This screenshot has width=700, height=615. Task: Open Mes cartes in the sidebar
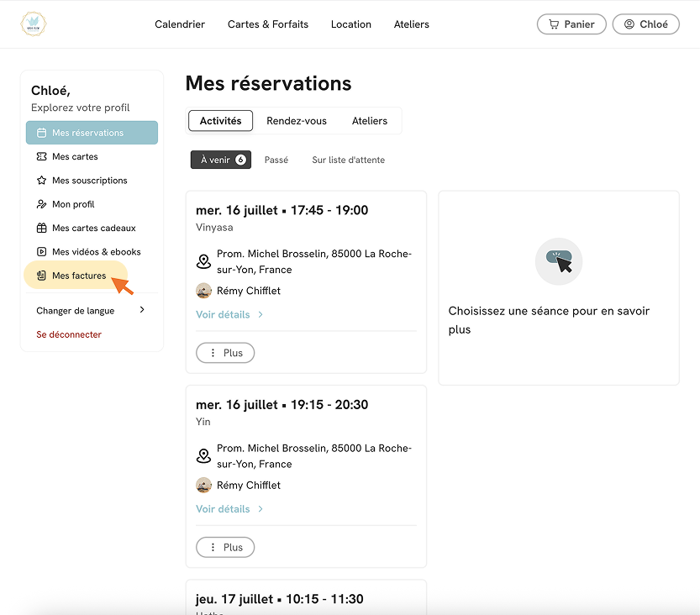tap(75, 156)
